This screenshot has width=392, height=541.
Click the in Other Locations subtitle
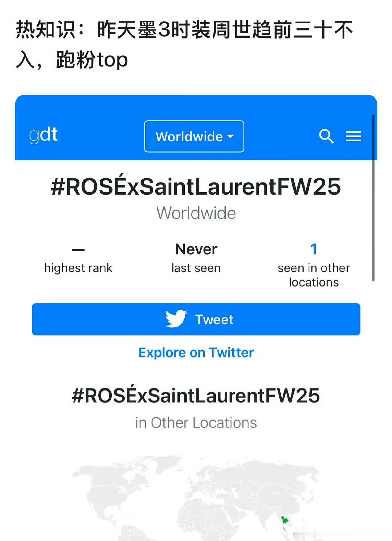click(196, 423)
